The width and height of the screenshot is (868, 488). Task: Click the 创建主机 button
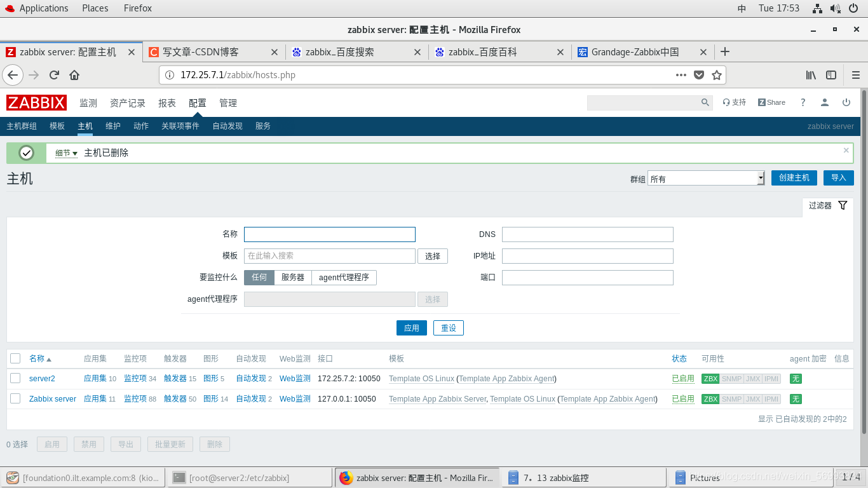794,178
